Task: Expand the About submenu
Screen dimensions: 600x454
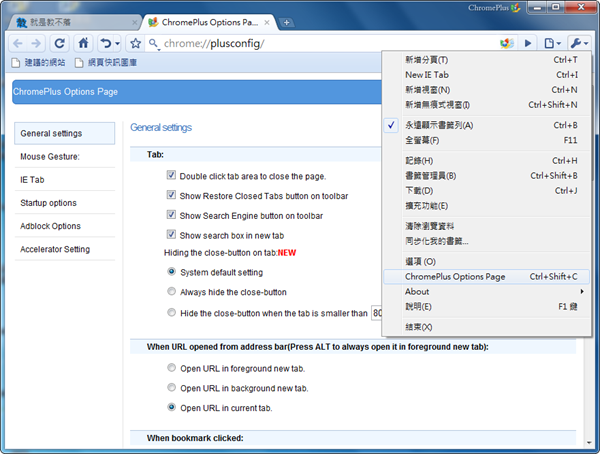Action: 486,292
